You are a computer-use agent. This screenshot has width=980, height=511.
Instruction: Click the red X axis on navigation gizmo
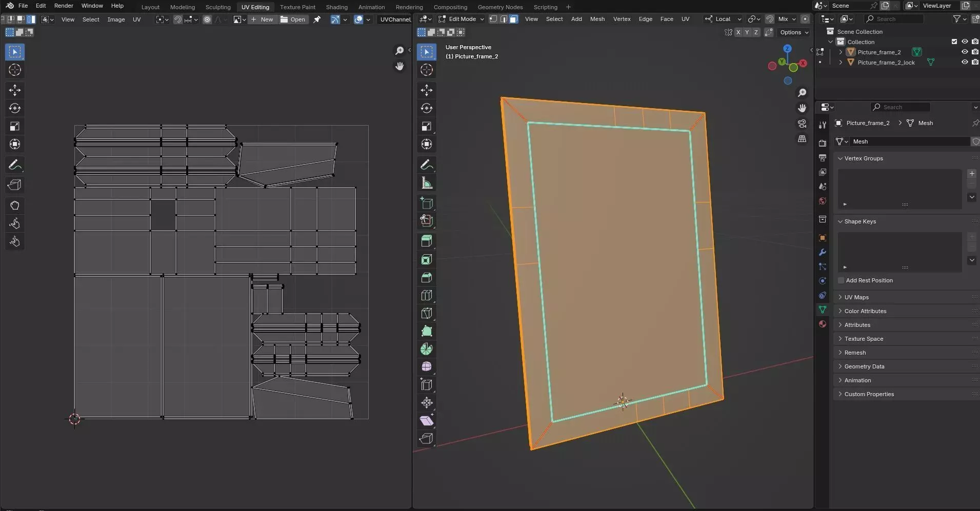point(803,63)
